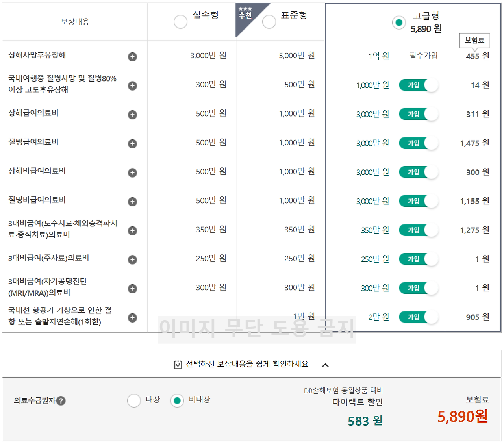Open details for 질병급여의료비
504x443 pixels.
pyautogui.click(x=132, y=143)
